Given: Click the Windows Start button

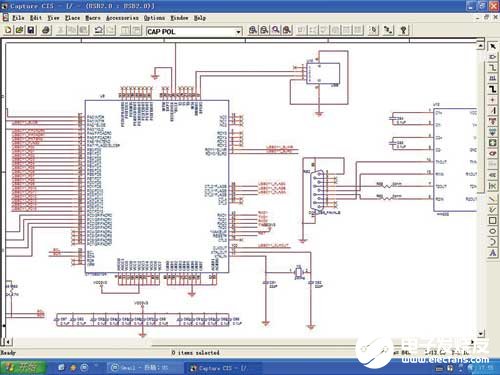Looking at the screenshot, I should pyautogui.click(x=23, y=367).
